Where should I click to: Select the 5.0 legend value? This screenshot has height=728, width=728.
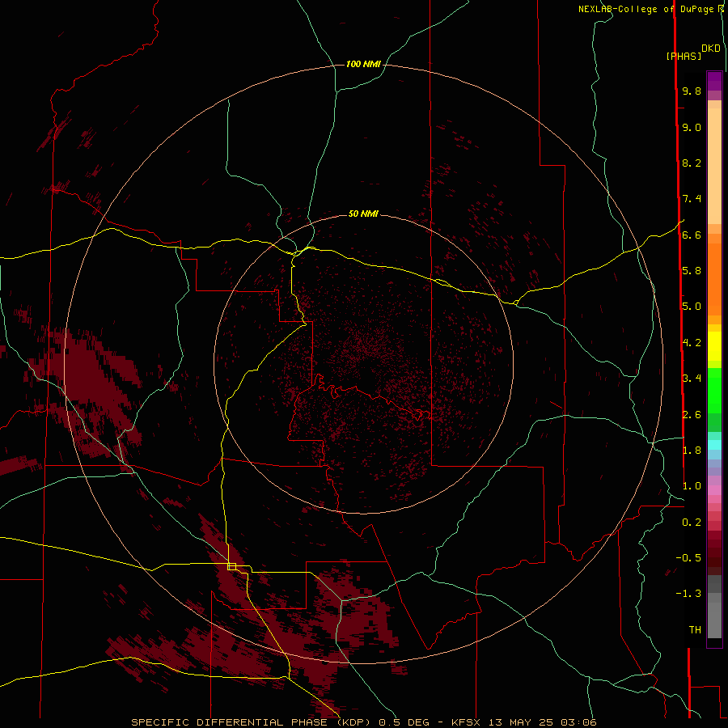point(692,307)
